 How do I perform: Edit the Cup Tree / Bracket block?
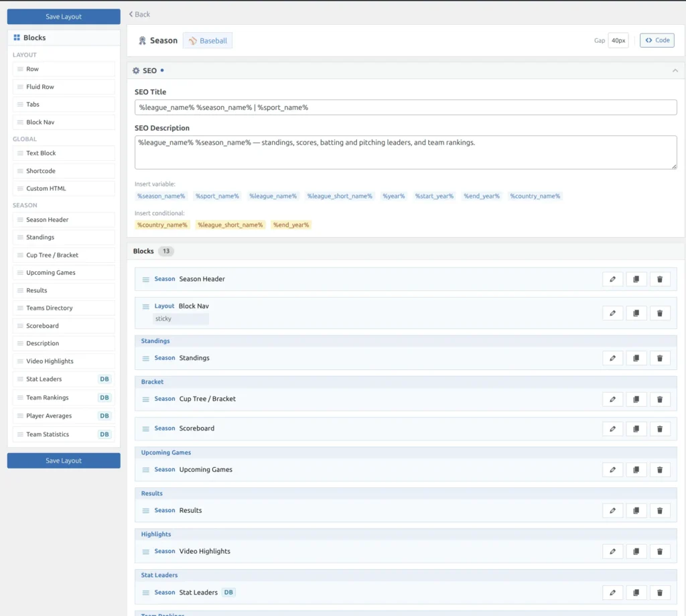coord(612,399)
